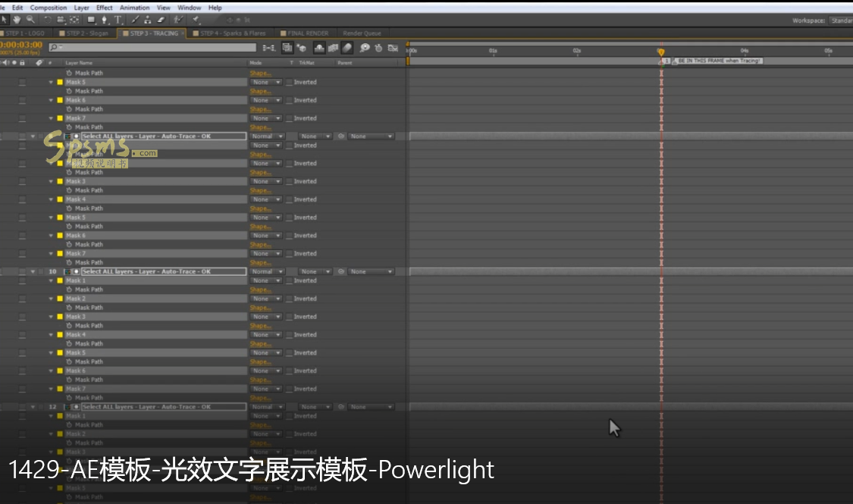This screenshot has height=504, width=853.
Task: Select the Roto Brush tool
Action: click(178, 20)
